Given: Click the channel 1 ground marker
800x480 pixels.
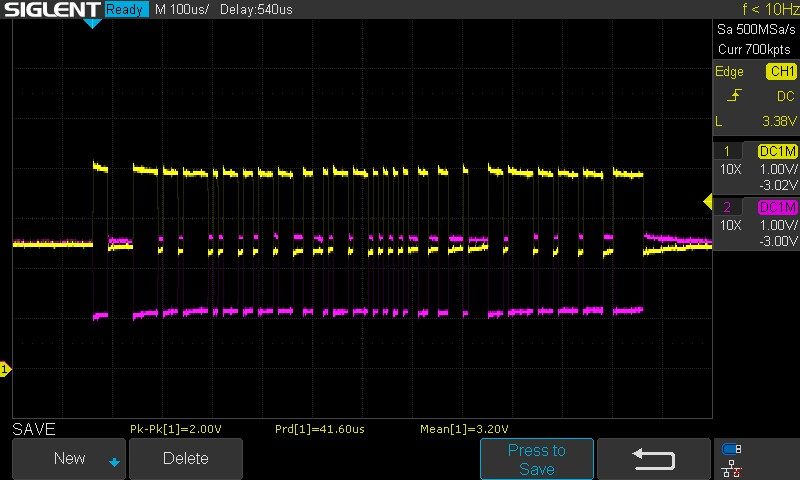Looking at the screenshot, I should 5,369.
